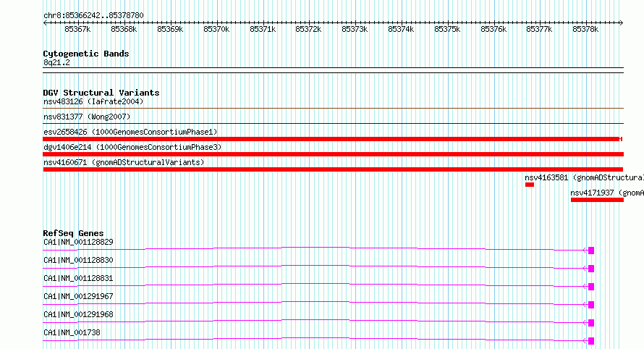
Task: Click the magenta exon box of NM_001291967
Action: click(591, 305)
